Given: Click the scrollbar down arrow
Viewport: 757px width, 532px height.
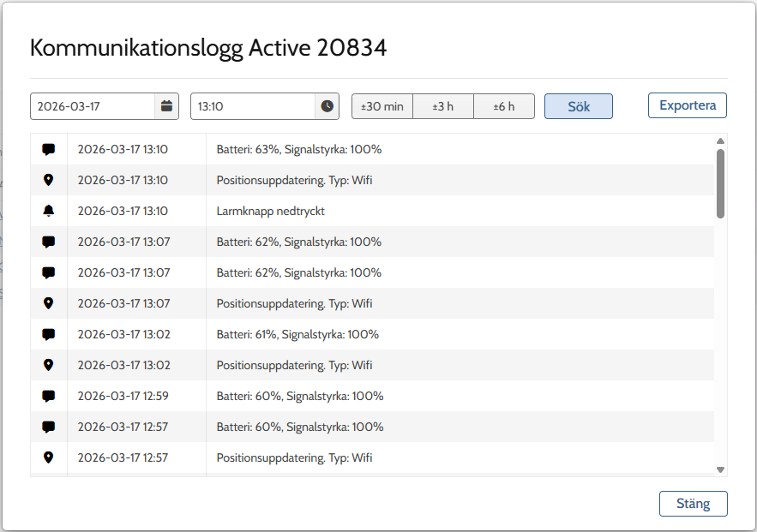Looking at the screenshot, I should click(x=720, y=469).
